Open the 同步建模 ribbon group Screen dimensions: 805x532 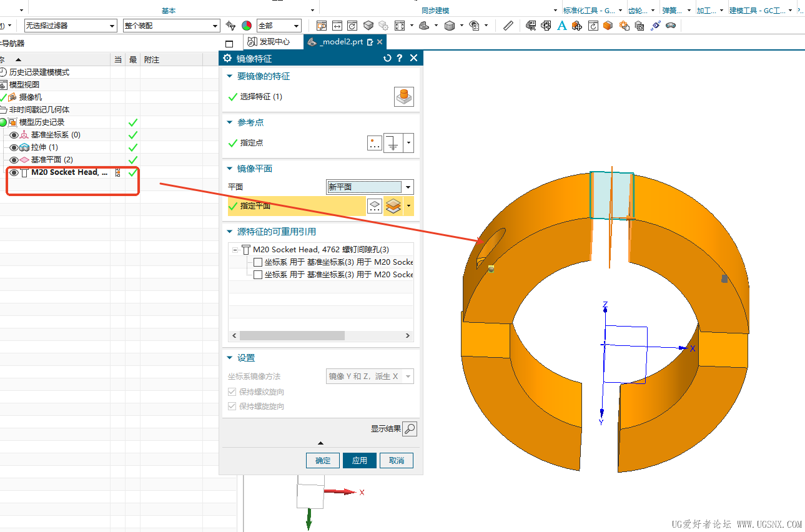[435, 11]
